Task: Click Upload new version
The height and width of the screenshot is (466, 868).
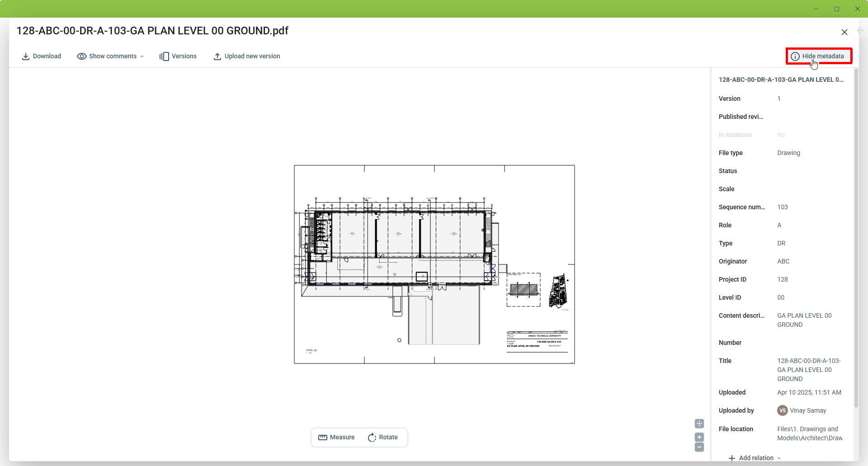Action: [246, 56]
